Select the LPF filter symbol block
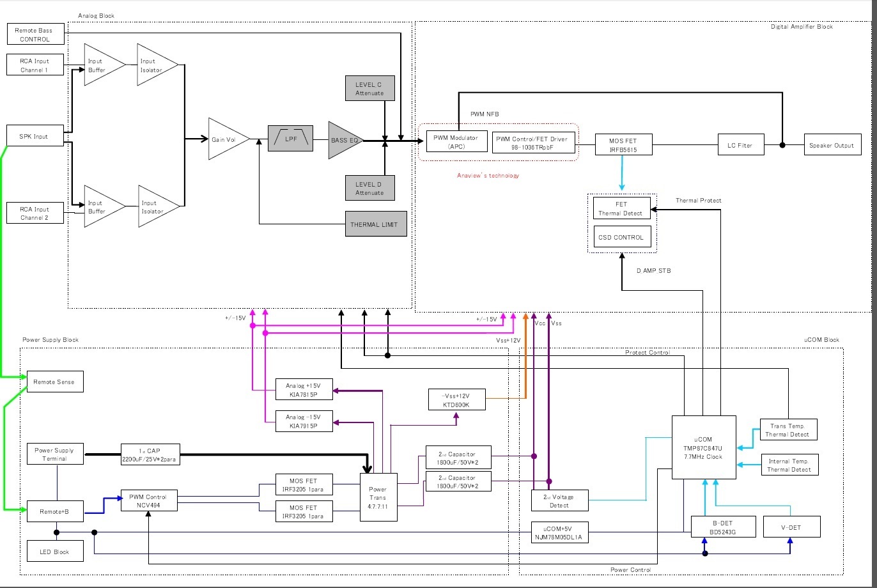 pyautogui.click(x=291, y=138)
